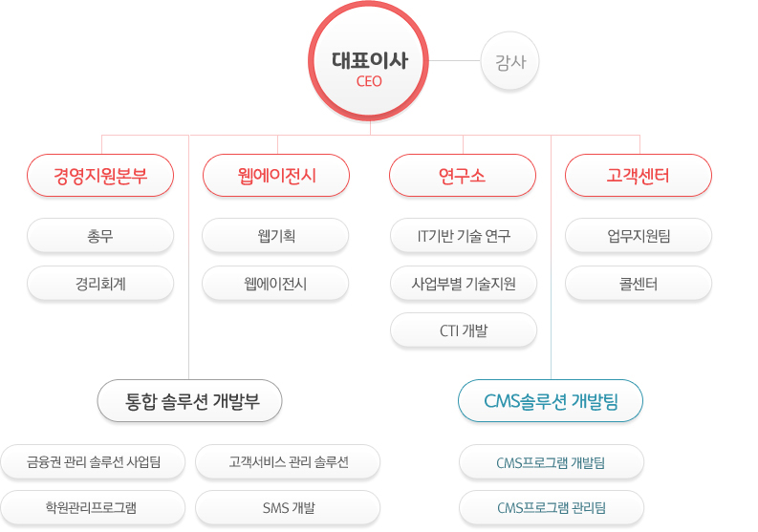Open the 경영지원본부 department box

point(100,176)
